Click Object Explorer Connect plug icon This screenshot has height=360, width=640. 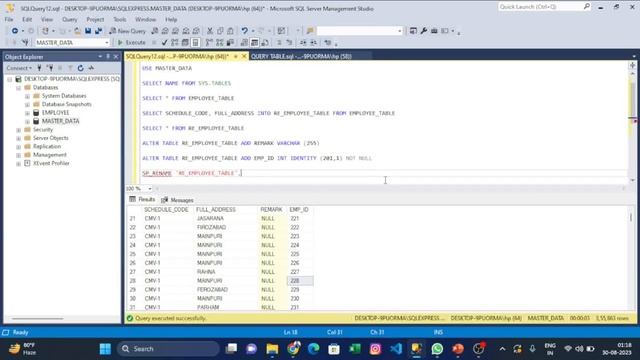point(39,68)
